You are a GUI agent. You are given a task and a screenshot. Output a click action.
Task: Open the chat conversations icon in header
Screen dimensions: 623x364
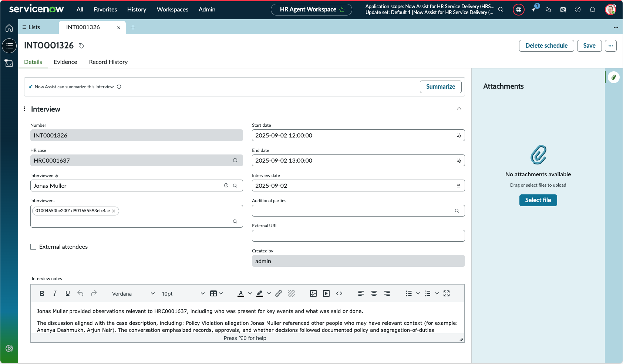(548, 10)
